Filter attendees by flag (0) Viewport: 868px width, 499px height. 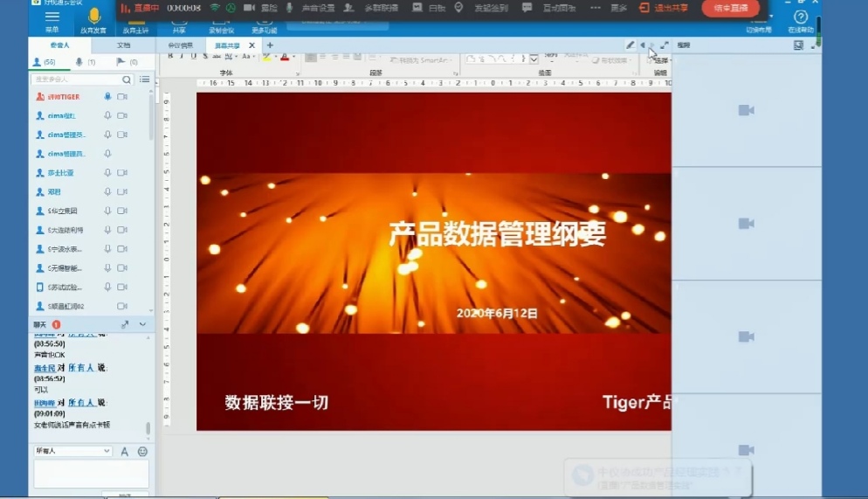[127, 62]
